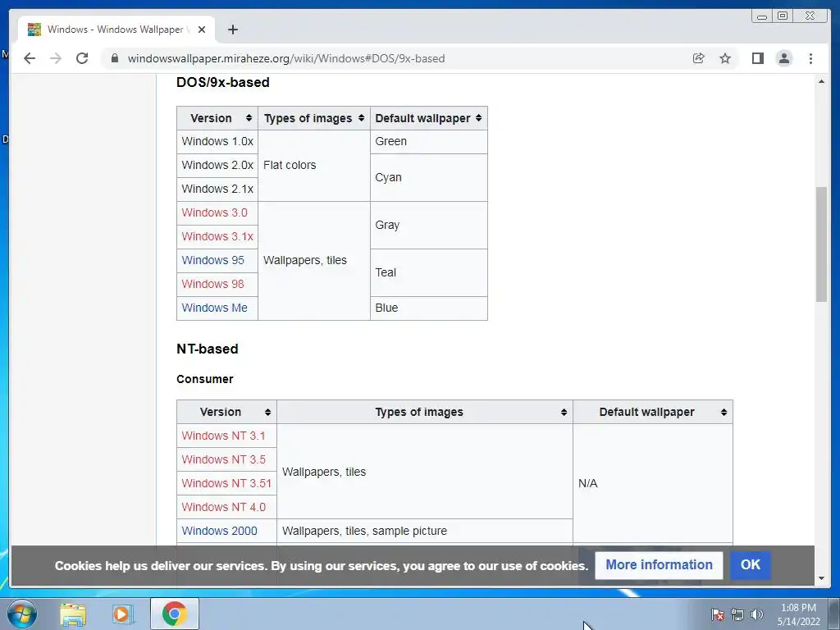
Task: Open the Windows NT 3.5 link
Action: coord(223,459)
